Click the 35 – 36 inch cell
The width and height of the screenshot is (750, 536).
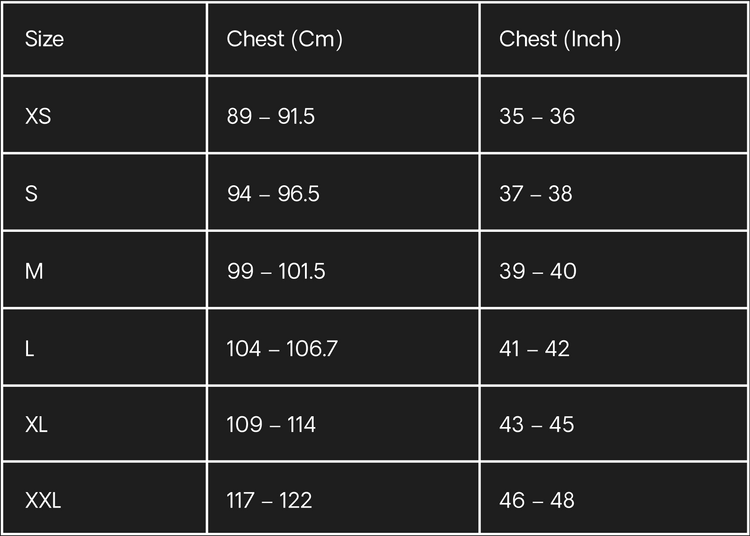(x=537, y=116)
